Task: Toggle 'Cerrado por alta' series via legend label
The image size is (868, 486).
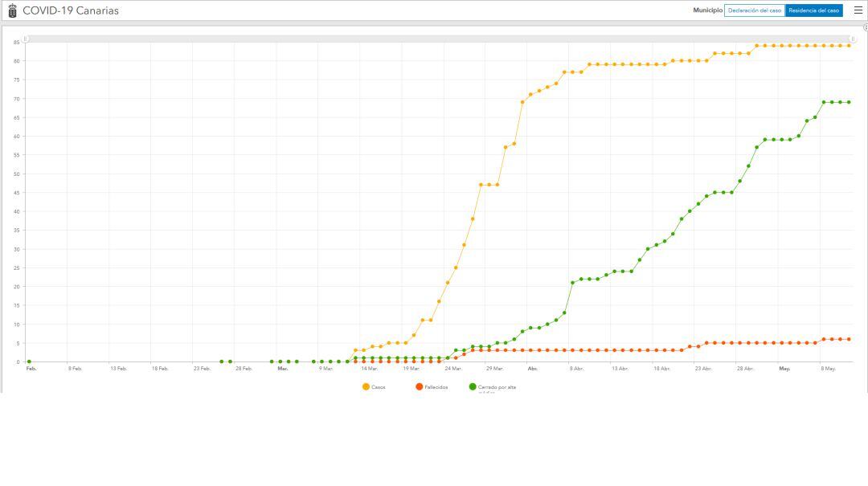Action: [x=497, y=387]
